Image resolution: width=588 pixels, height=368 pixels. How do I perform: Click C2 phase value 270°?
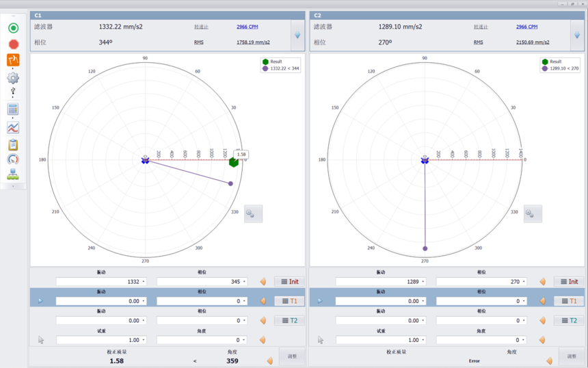[x=385, y=42]
